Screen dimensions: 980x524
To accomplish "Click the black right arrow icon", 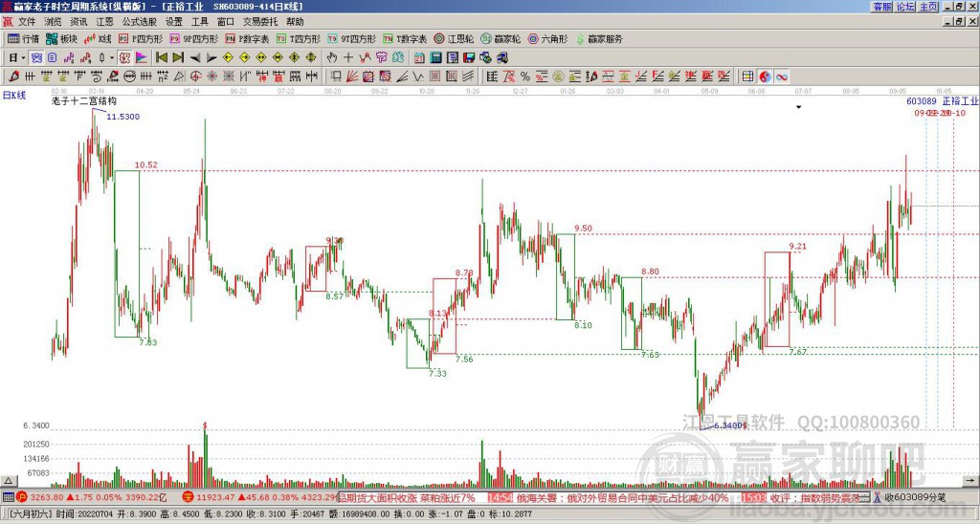I will pyautogui.click(x=212, y=57).
